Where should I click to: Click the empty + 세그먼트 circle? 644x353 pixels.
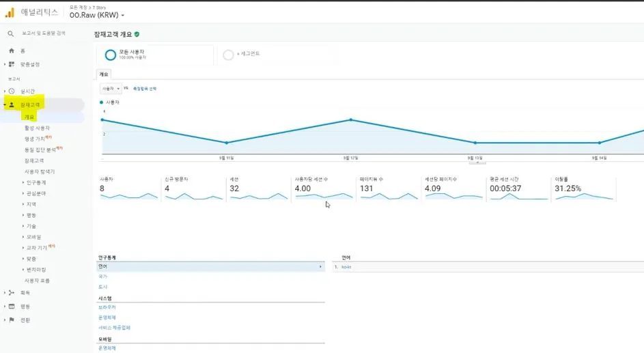(x=228, y=55)
